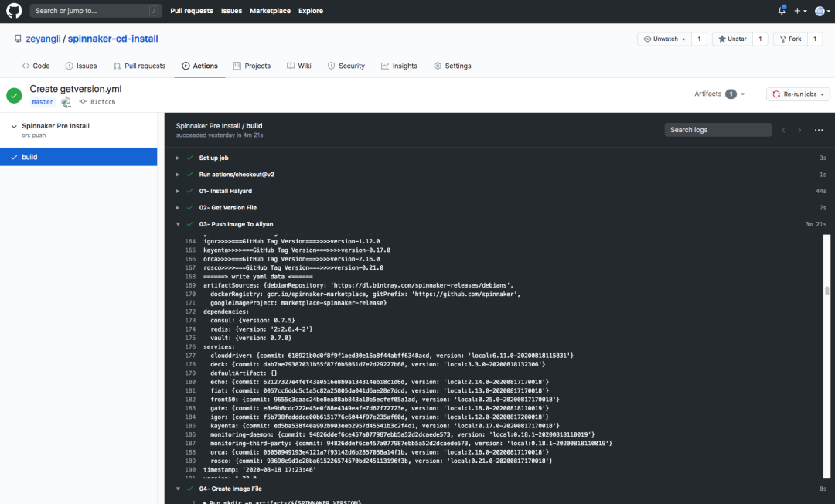Viewport: 835px width, 504px height.
Task: Click log line number 177
Action: click(190, 356)
